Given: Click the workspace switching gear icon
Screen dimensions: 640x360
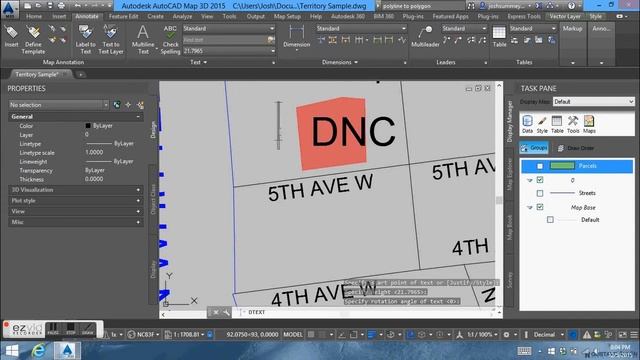Looking at the screenshot, I should [507, 335].
